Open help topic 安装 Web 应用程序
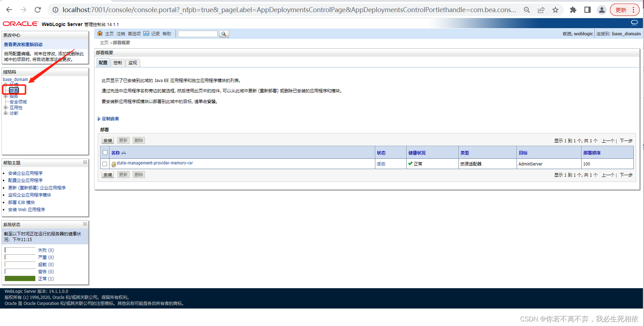 click(27, 210)
